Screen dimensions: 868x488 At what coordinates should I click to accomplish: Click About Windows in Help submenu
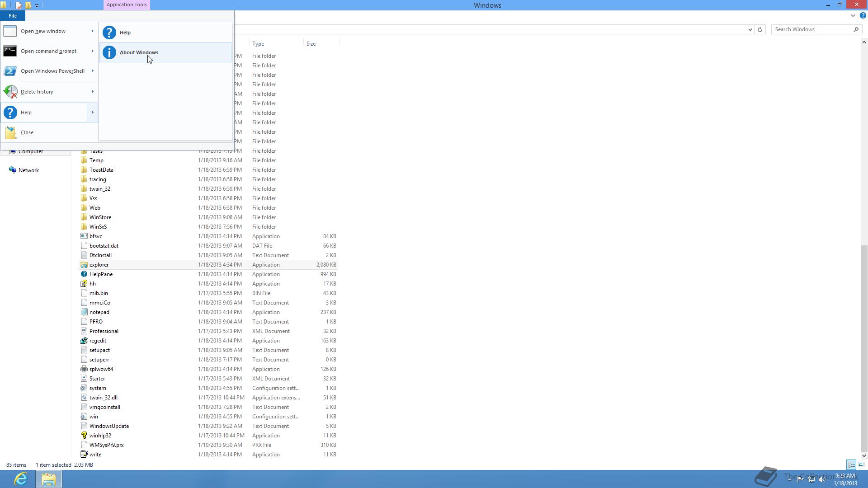point(165,52)
